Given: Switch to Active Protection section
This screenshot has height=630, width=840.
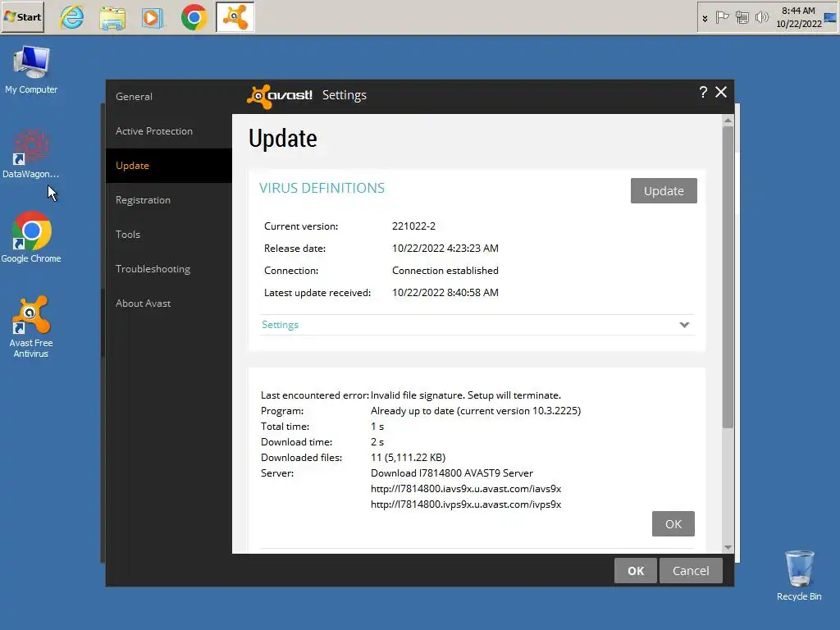Looking at the screenshot, I should [169, 131].
